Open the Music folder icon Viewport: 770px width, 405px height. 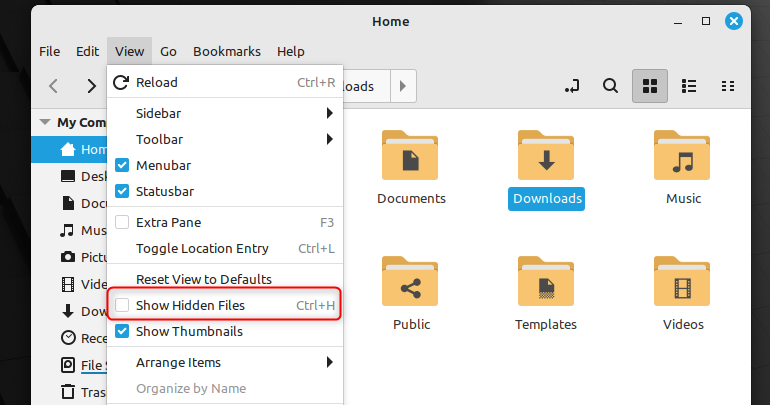tap(683, 156)
